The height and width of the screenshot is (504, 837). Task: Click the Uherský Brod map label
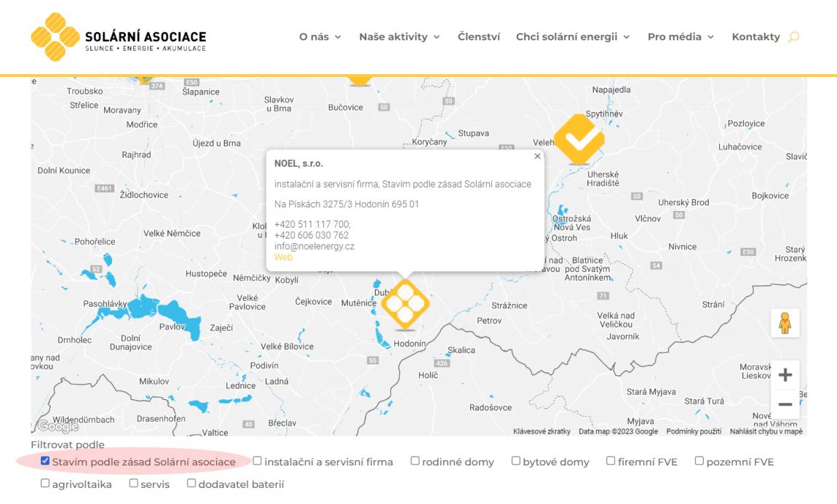pos(684,203)
